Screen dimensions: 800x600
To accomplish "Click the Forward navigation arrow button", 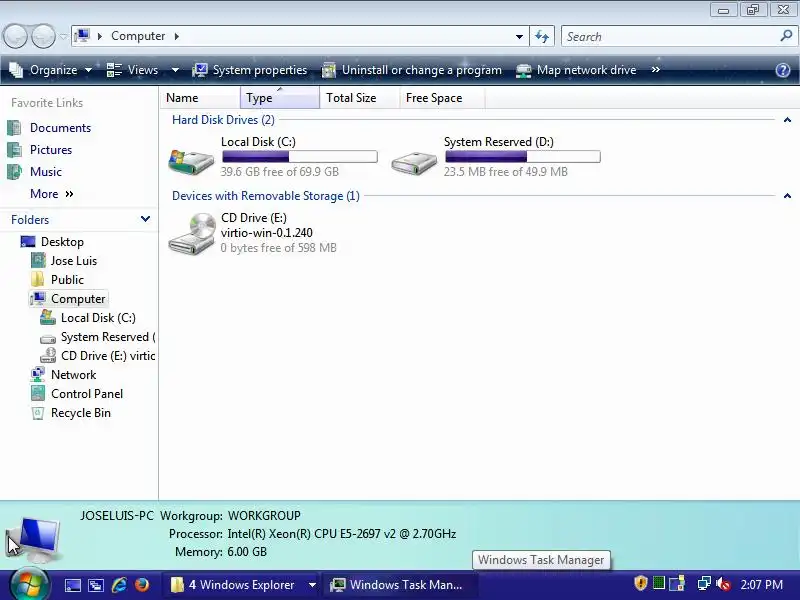I will pos(43,36).
